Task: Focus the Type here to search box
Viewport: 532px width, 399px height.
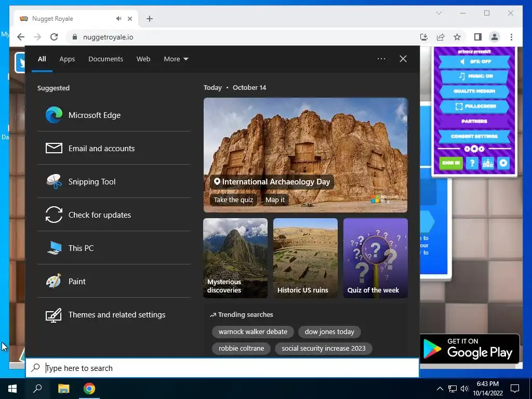Action: [x=222, y=368]
